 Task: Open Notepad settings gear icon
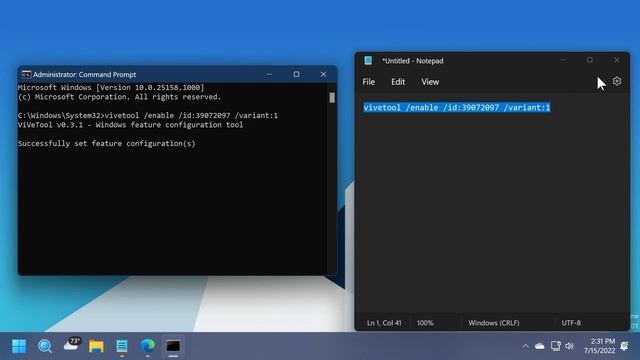click(617, 81)
